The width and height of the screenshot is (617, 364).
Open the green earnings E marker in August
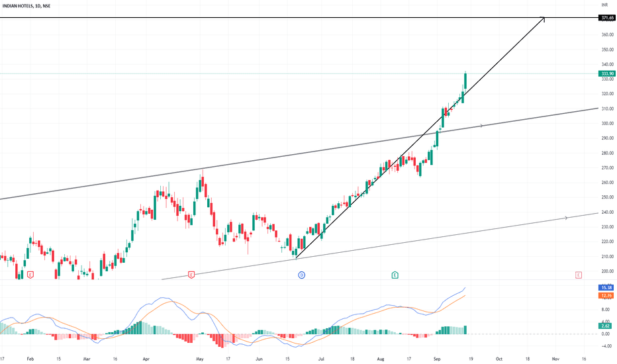pos(395,275)
